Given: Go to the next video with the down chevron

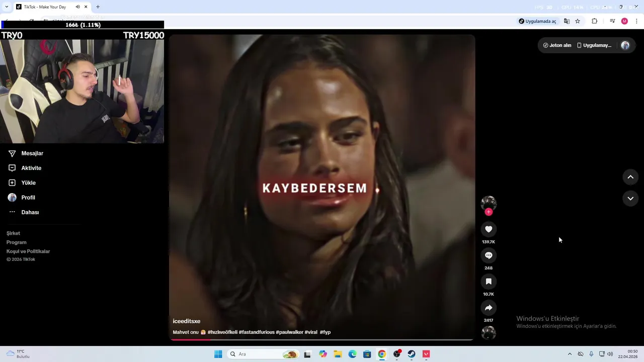Looking at the screenshot, I should click(x=630, y=199).
